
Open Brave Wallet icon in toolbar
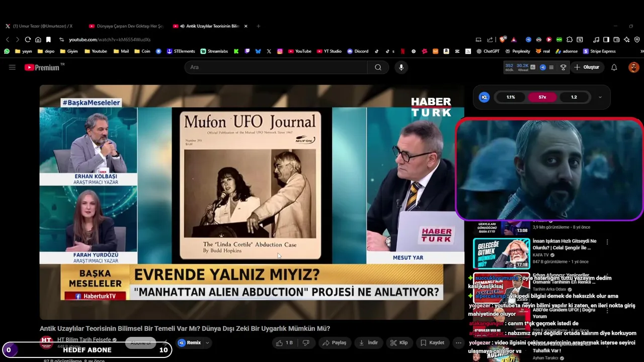click(616, 39)
